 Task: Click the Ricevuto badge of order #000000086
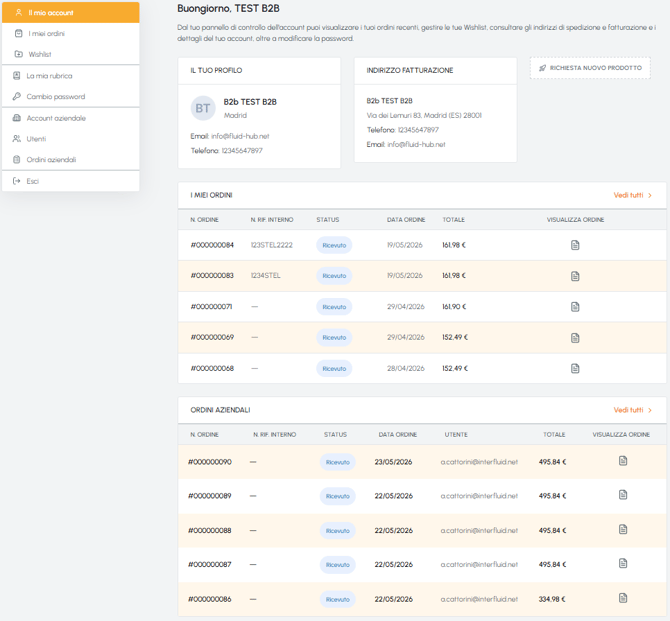coord(338,599)
